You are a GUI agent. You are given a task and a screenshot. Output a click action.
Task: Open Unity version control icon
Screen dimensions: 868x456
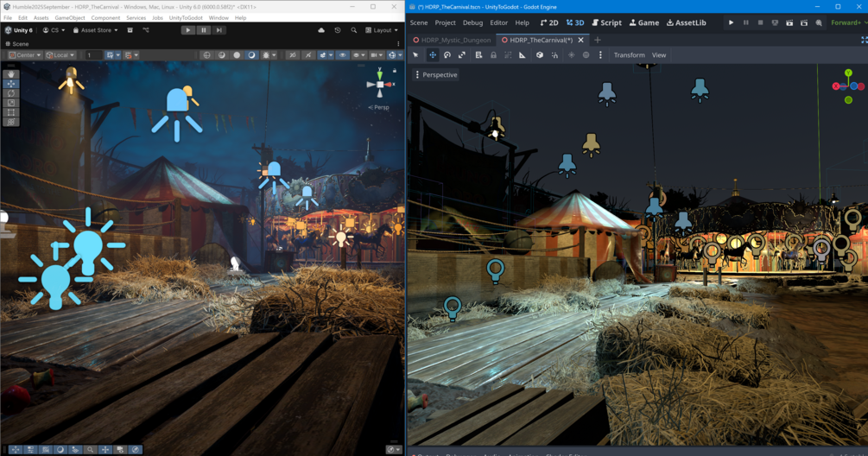[x=146, y=30]
